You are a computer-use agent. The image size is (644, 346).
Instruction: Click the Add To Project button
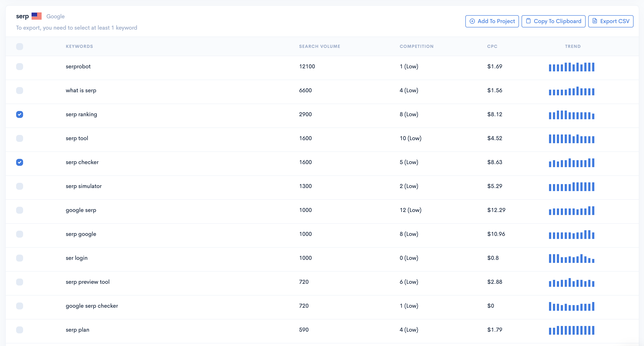(492, 21)
